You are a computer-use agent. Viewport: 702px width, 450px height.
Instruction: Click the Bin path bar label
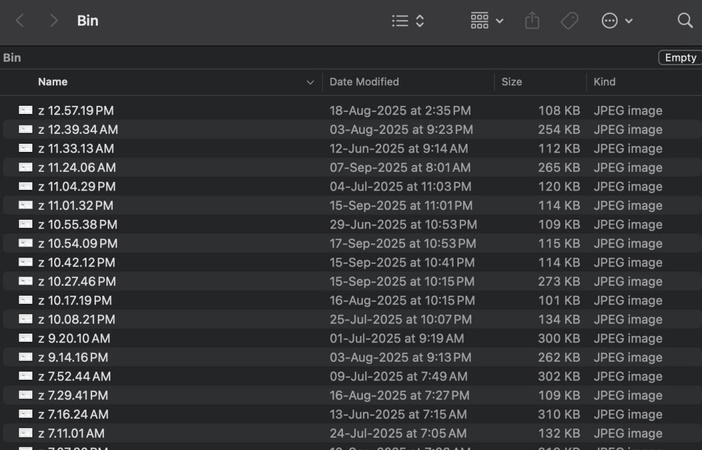click(x=12, y=58)
